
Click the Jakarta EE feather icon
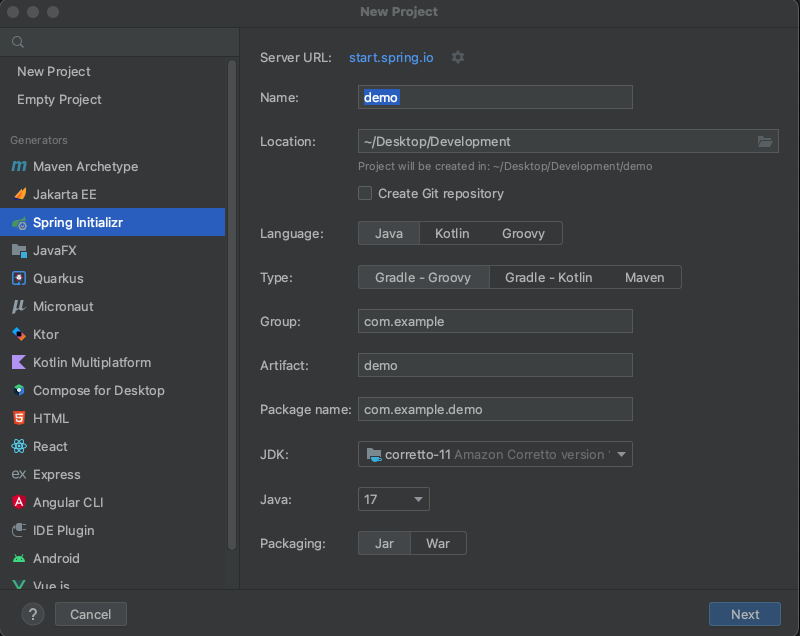pos(19,194)
